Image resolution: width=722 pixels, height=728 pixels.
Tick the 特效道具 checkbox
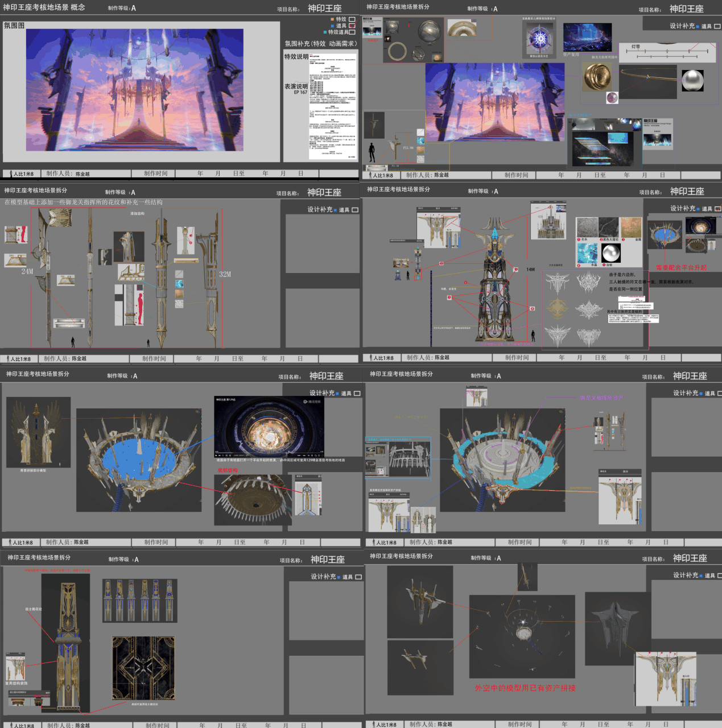pyautogui.click(x=352, y=32)
